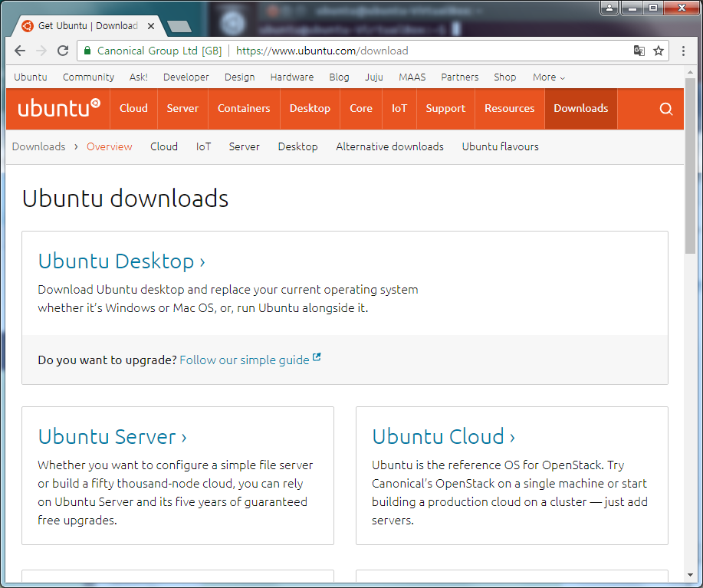Open the Ubuntu Server heading link
The height and width of the screenshot is (588, 703).
click(x=112, y=437)
